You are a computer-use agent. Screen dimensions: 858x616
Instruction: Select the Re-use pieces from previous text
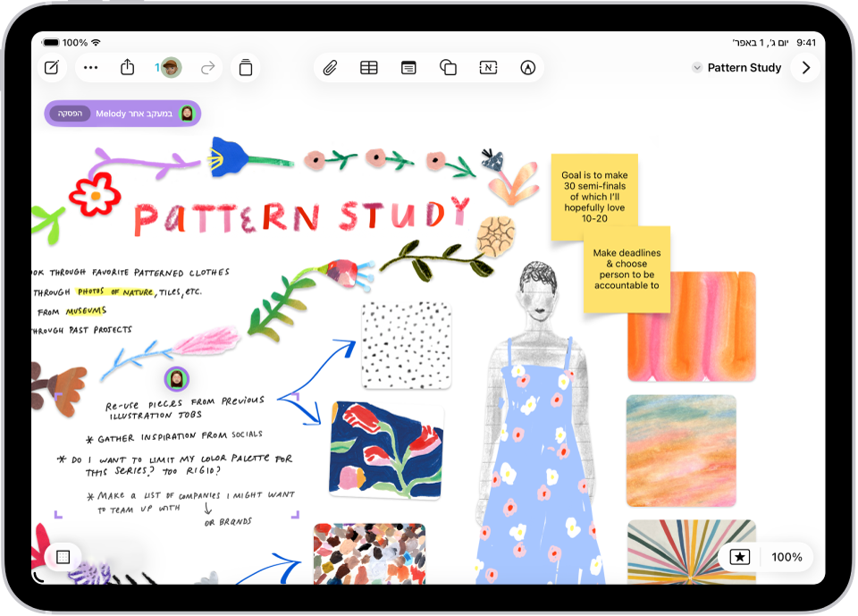(185, 408)
